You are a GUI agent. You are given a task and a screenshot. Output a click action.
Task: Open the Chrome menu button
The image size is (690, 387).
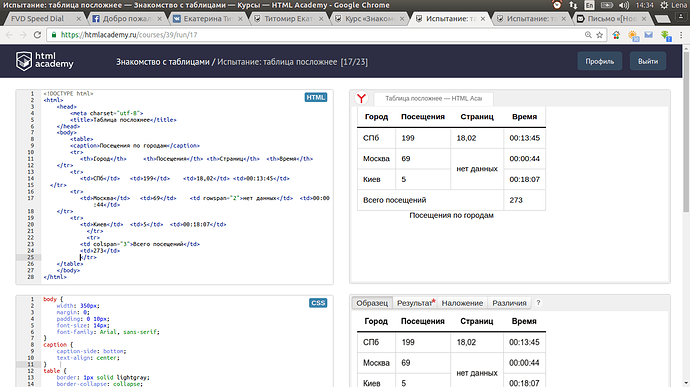681,35
